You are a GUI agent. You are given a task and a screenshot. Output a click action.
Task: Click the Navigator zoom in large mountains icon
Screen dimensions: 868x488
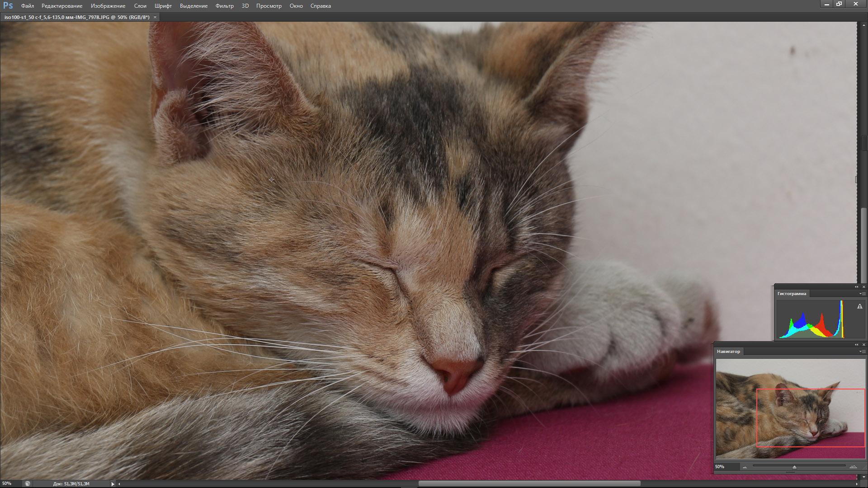click(853, 467)
